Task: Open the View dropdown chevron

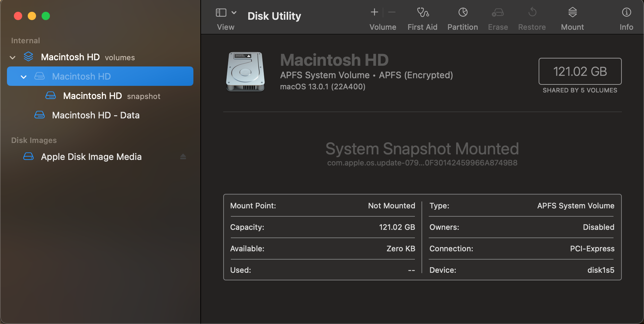Action: [234, 13]
